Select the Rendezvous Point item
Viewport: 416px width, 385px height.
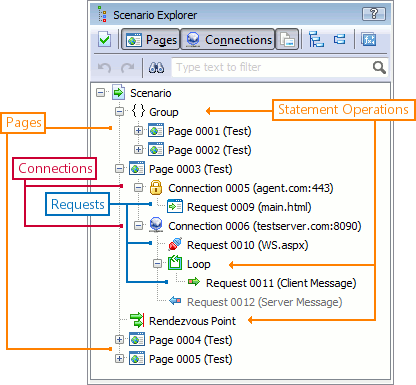pos(192,321)
